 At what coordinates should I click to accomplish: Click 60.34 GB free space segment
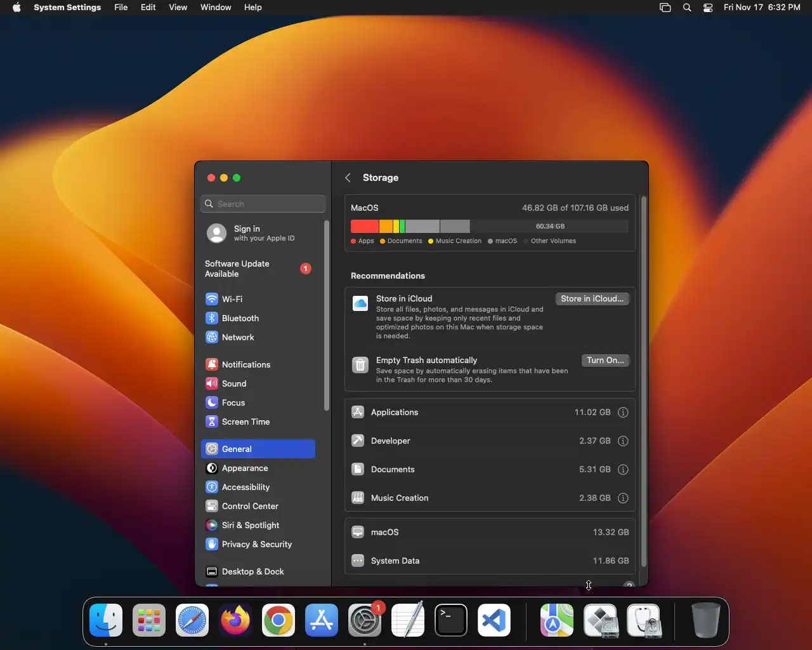[549, 226]
